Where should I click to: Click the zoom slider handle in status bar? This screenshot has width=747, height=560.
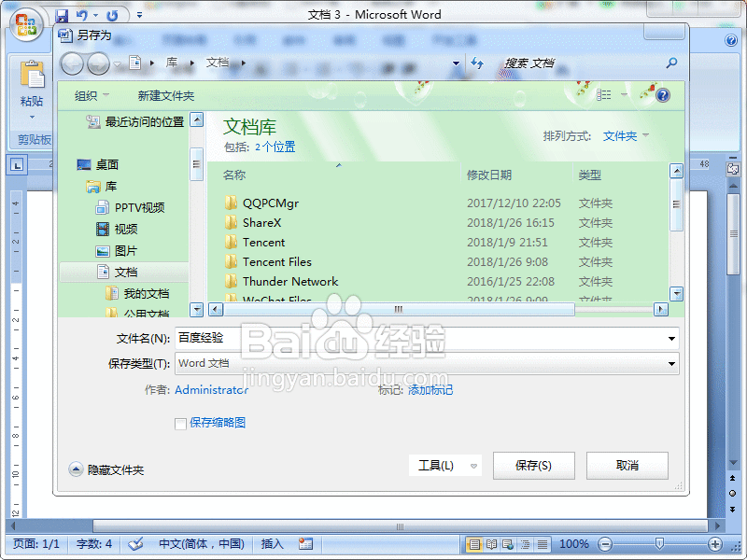(659, 543)
